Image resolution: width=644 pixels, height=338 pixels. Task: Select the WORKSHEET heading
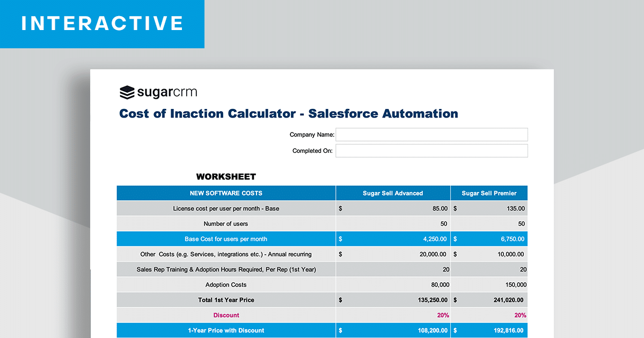click(226, 176)
